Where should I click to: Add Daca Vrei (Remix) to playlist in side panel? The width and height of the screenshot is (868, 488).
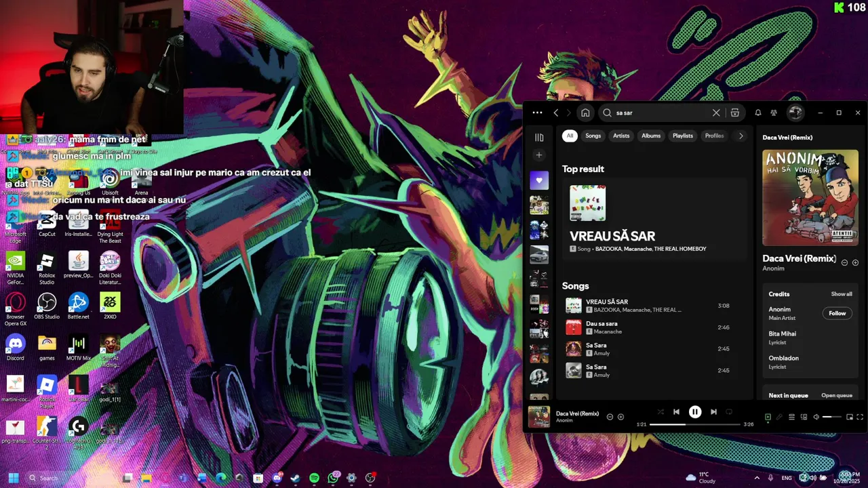point(855,263)
